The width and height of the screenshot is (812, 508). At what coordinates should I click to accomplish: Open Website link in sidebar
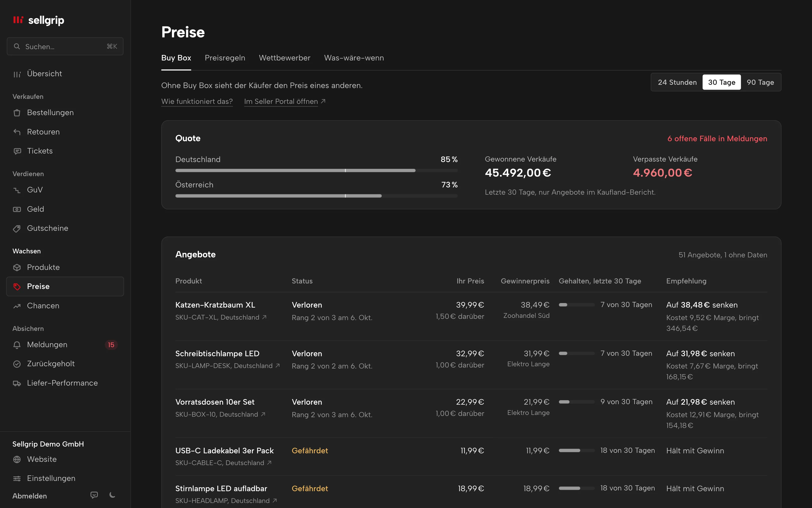point(65,459)
